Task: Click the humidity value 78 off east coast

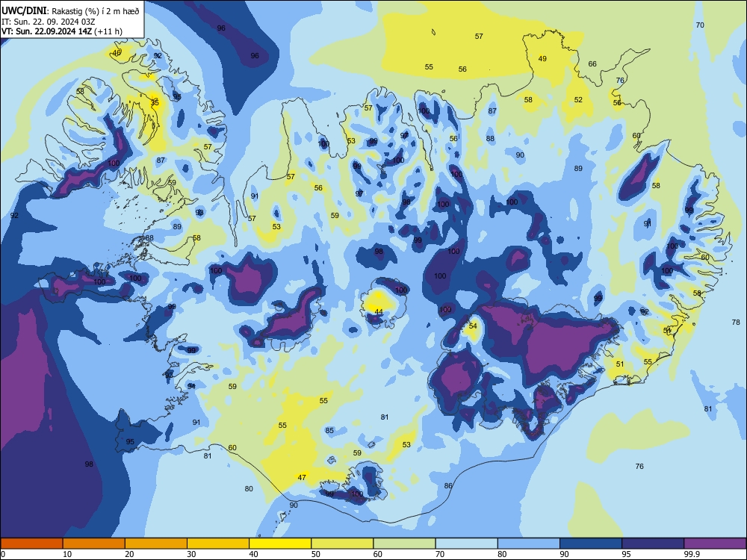Action: tap(736, 323)
